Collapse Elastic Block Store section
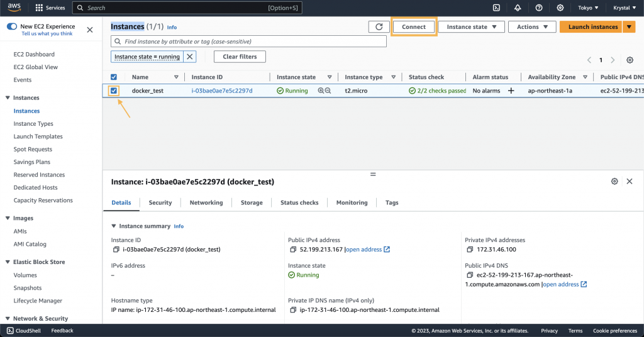 (8, 262)
